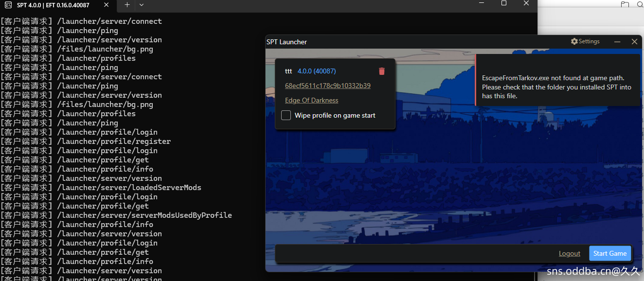Close the SPT Launcher window
Image resolution: width=644 pixels, height=281 pixels.
click(x=634, y=42)
